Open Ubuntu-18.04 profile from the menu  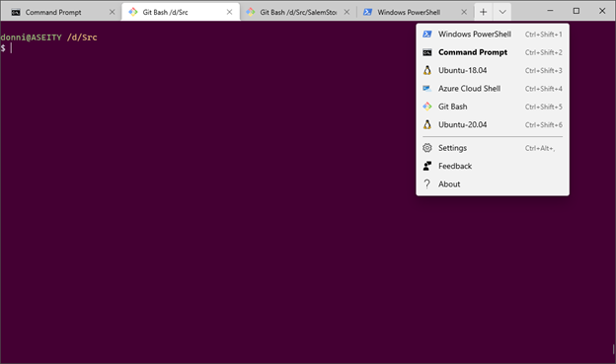pyautogui.click(x=493, y=70)
